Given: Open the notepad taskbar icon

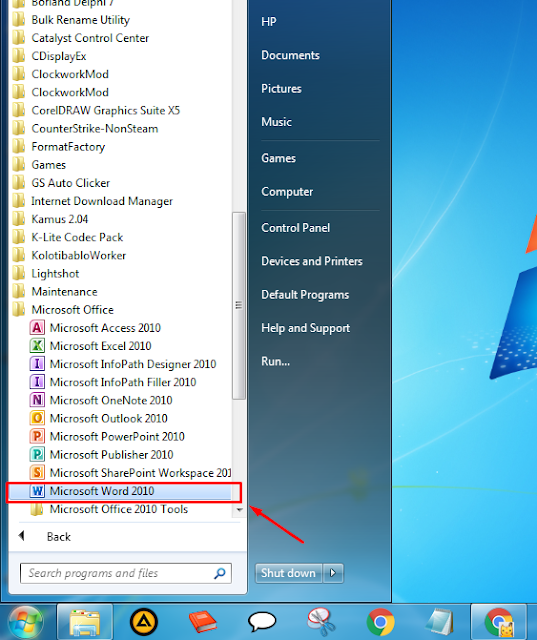Looking at the screenshot, I should (x=439, y=622).
